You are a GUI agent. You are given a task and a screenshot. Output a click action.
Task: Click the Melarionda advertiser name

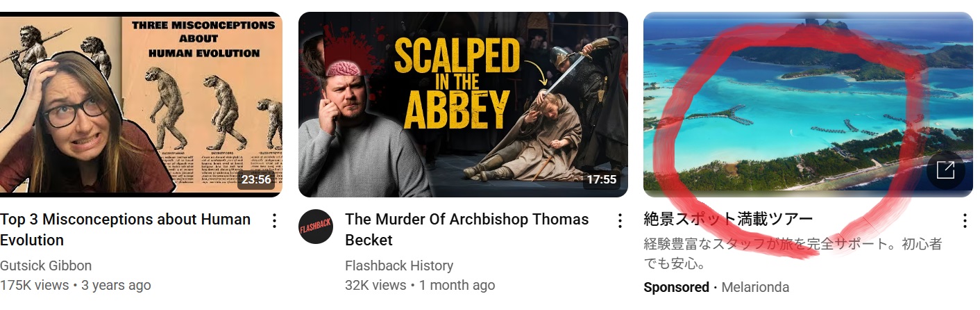[x=755, y=287]
